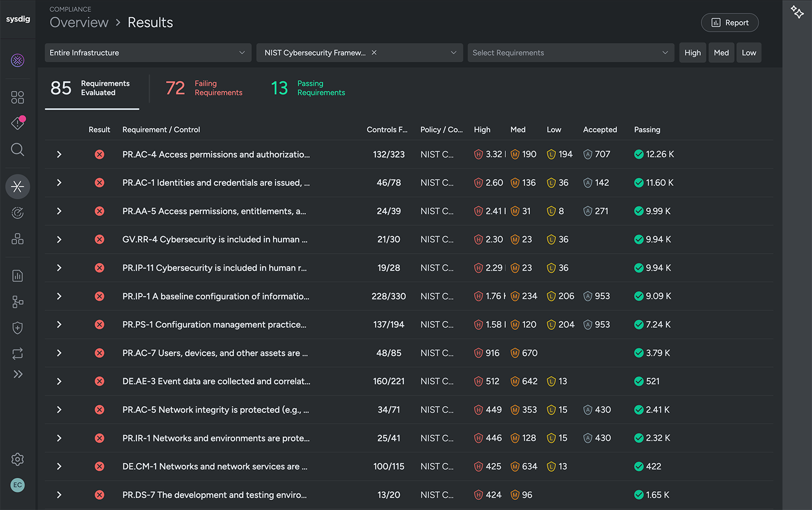
Task: Open PR.IP-1 baseline configuration requirement
Action: 216,296
